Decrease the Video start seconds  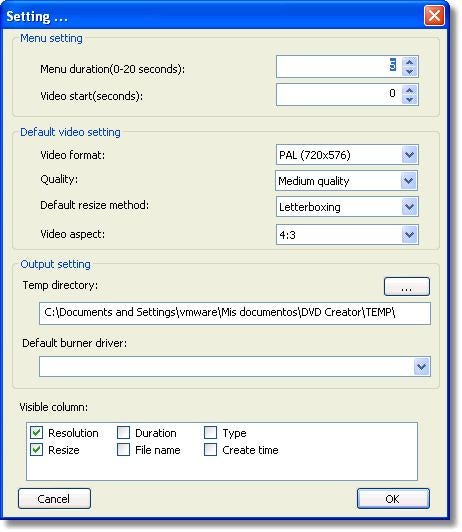click(409, 99)
